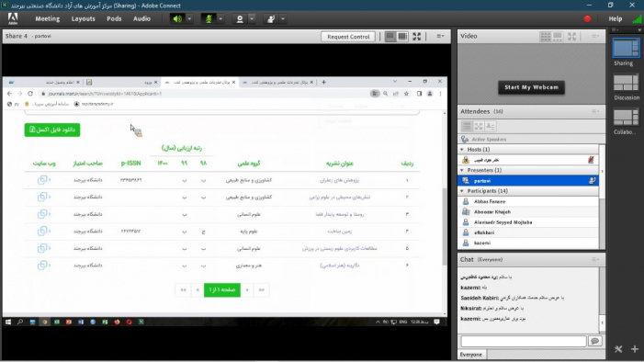Select presenter partovi in attendees
644x362 pixels.
528,181
